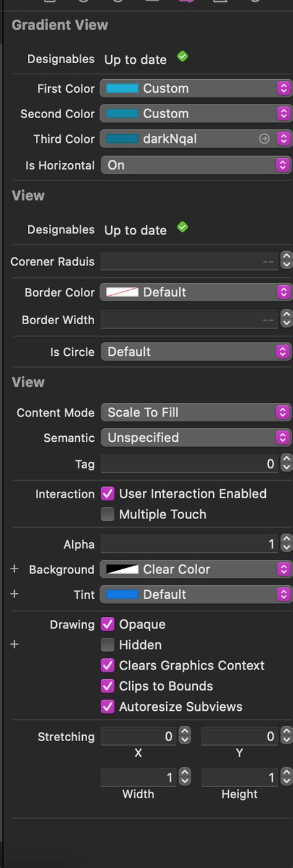Click View designables green checkmark icon

(182, 227)
